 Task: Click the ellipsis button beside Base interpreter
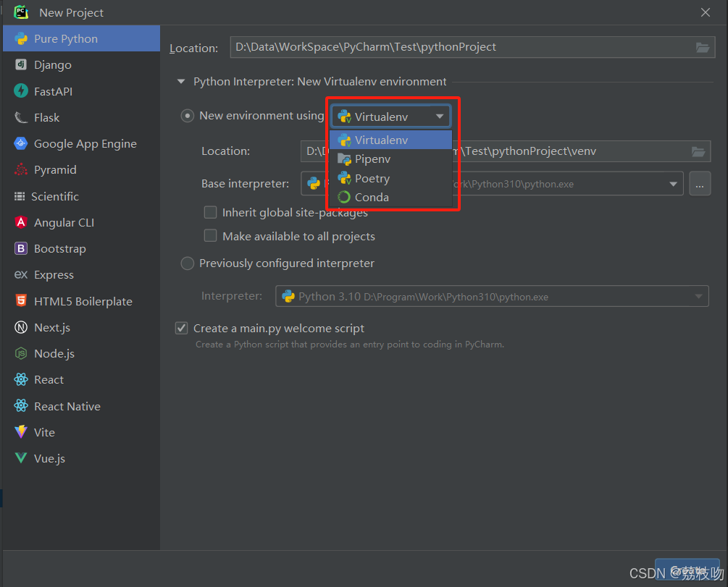point(700,184)
